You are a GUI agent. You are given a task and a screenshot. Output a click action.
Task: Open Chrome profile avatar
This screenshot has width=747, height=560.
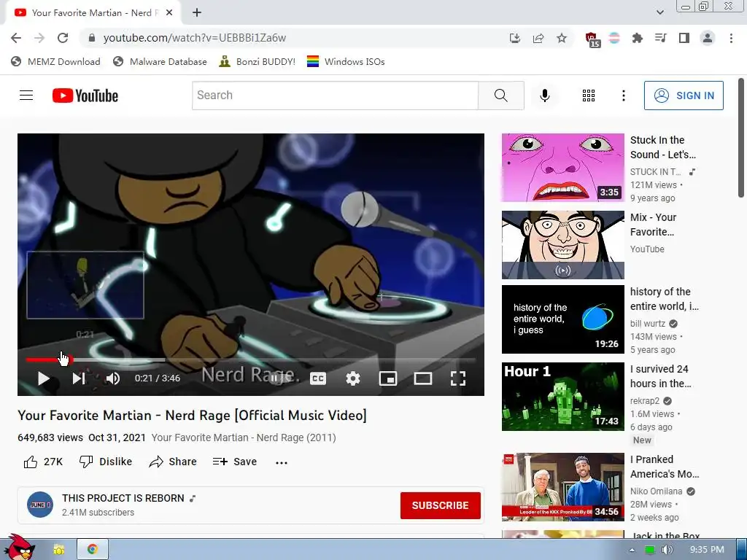point(708,38)
